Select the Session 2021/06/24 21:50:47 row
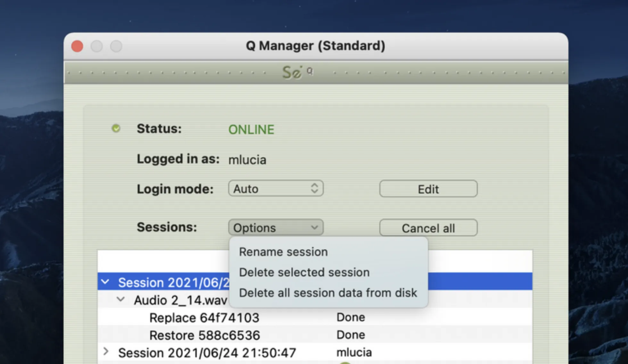 click(x=315, y=352)
